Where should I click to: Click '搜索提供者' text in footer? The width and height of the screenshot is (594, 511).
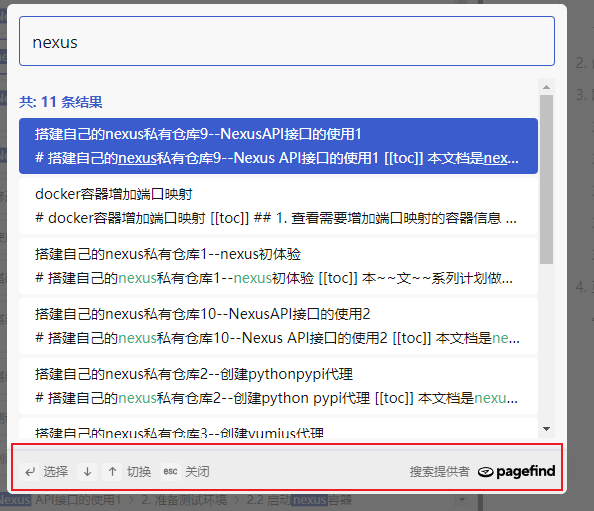pyautogui.click(x=439, y=472)
